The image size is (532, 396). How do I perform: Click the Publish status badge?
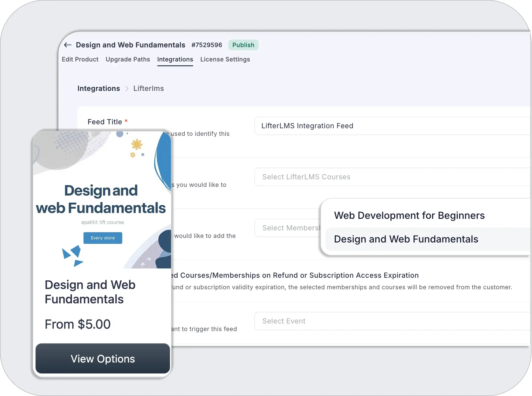(x=243, y=45)
